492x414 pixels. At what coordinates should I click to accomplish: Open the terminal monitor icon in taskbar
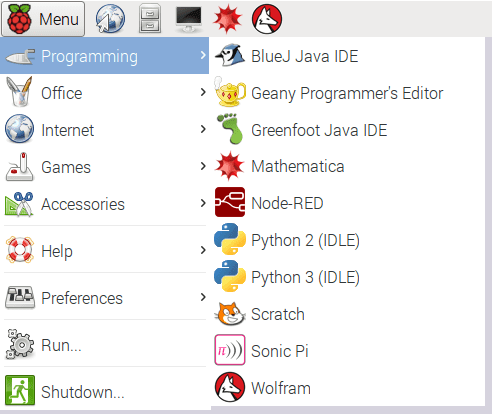[x=189, y=19]
